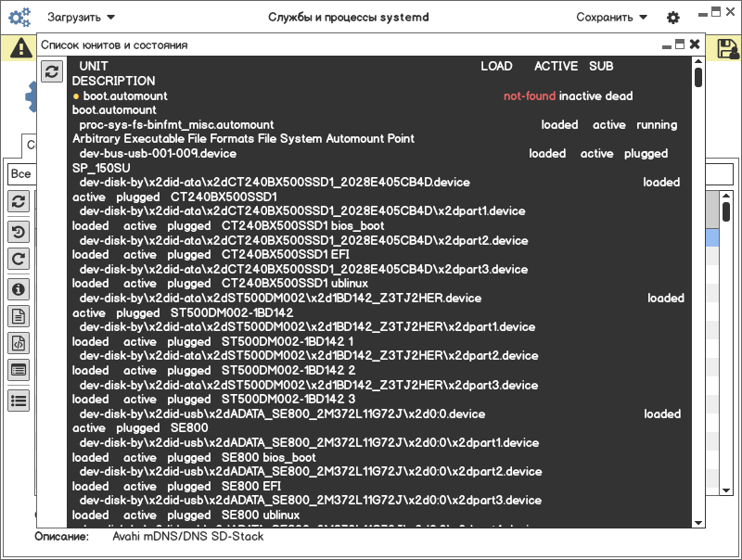Click the settings gear icon in title bar

[x=673, y=18]
